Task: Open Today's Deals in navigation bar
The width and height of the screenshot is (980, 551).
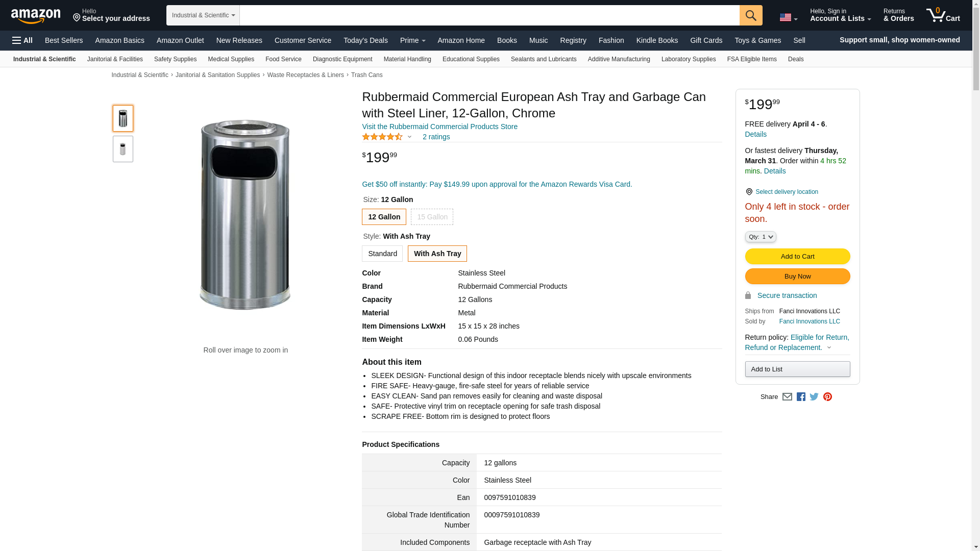Action: (365, 40)
